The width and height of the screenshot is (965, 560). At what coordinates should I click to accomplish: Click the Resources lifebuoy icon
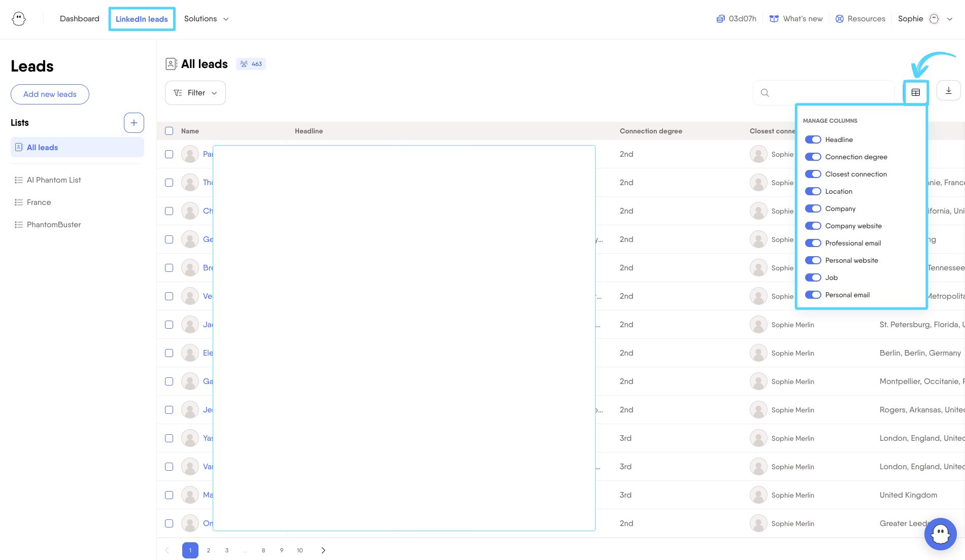click(840, 19)
